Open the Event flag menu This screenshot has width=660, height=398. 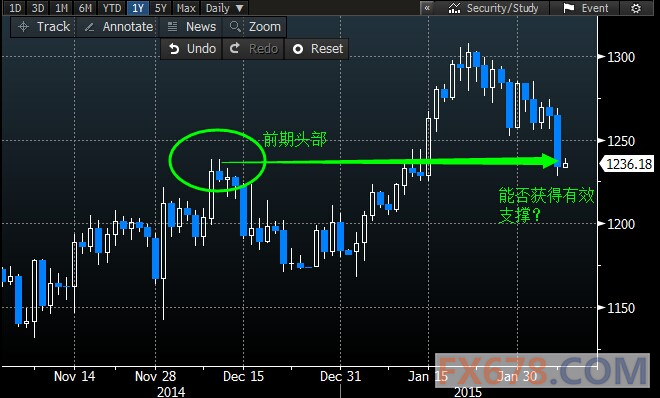(586, 8)
